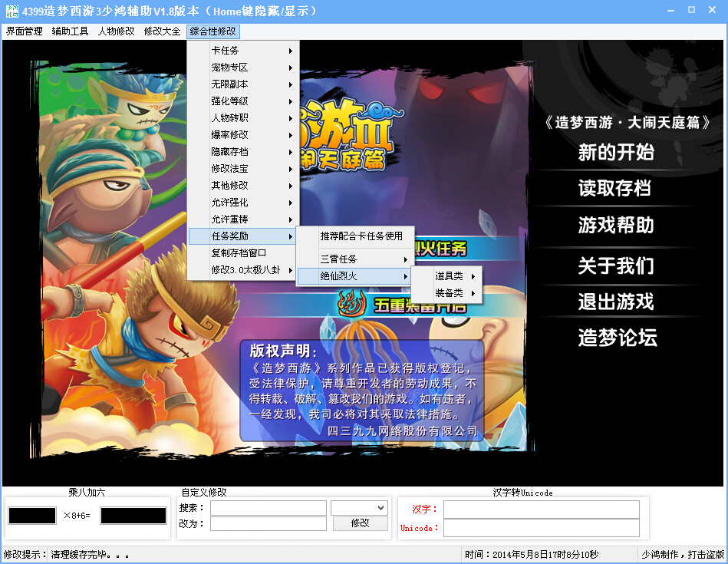The image size is (728, 564).
Task: Expand the 宠物专区 submenu
Action: [242, 68]
